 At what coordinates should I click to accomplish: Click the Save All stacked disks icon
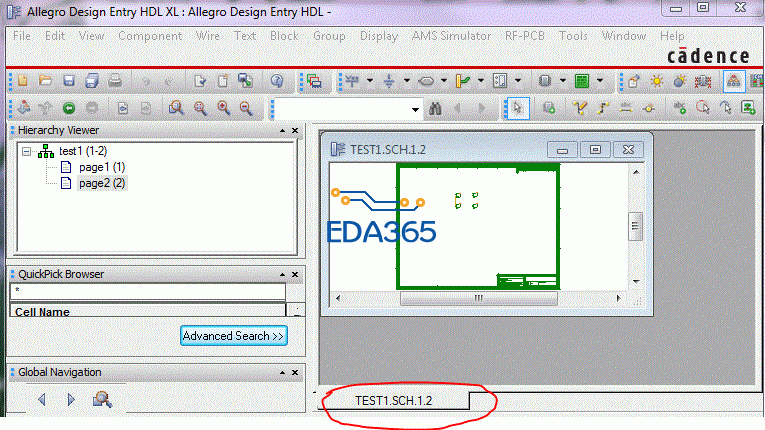click(x=92, y=81)
